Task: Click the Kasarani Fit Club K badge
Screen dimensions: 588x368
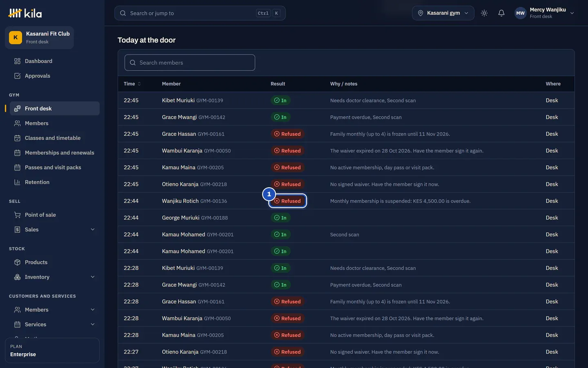Action: 16,38
